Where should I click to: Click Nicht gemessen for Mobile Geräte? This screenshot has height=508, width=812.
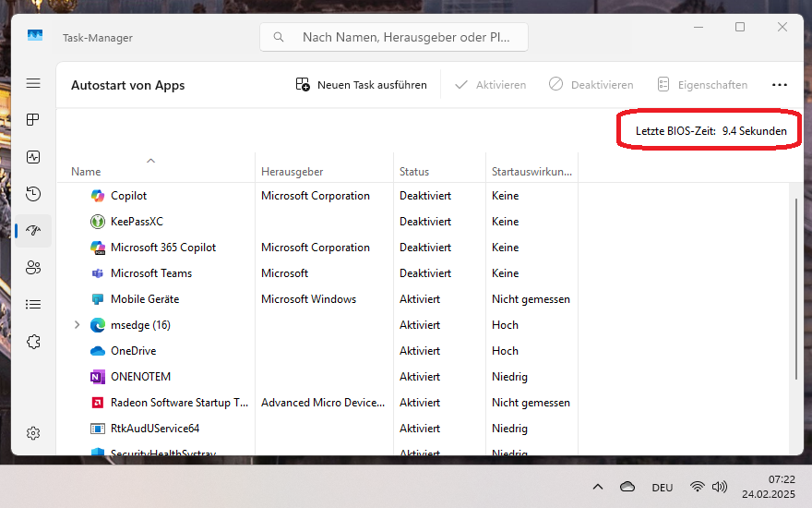click(x=531, y=299)
